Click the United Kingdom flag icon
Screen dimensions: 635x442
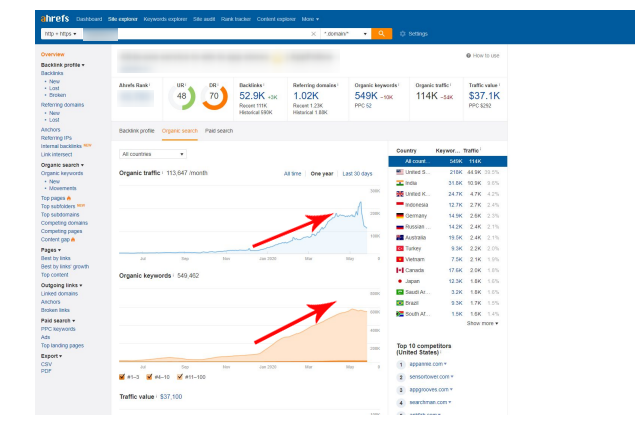(x=400, y=194)
